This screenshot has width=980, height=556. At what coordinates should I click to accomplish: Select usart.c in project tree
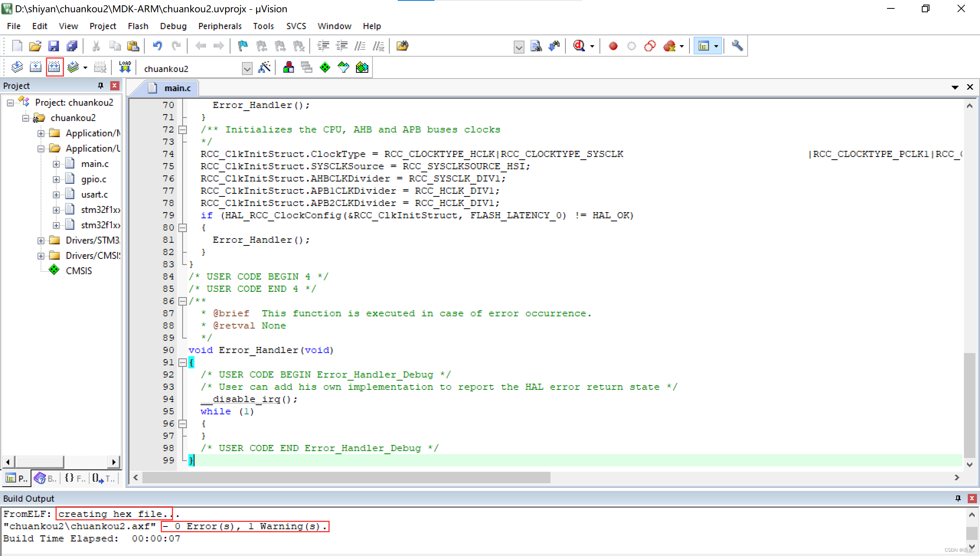click(94, 195)
